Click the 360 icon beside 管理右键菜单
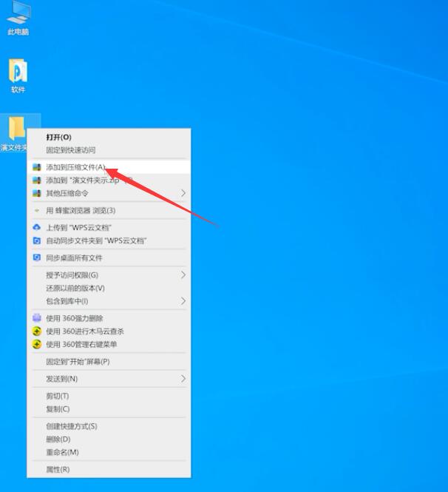Image resolution: width=448 pixels, height=492 pixels. (x=37, y=344)
